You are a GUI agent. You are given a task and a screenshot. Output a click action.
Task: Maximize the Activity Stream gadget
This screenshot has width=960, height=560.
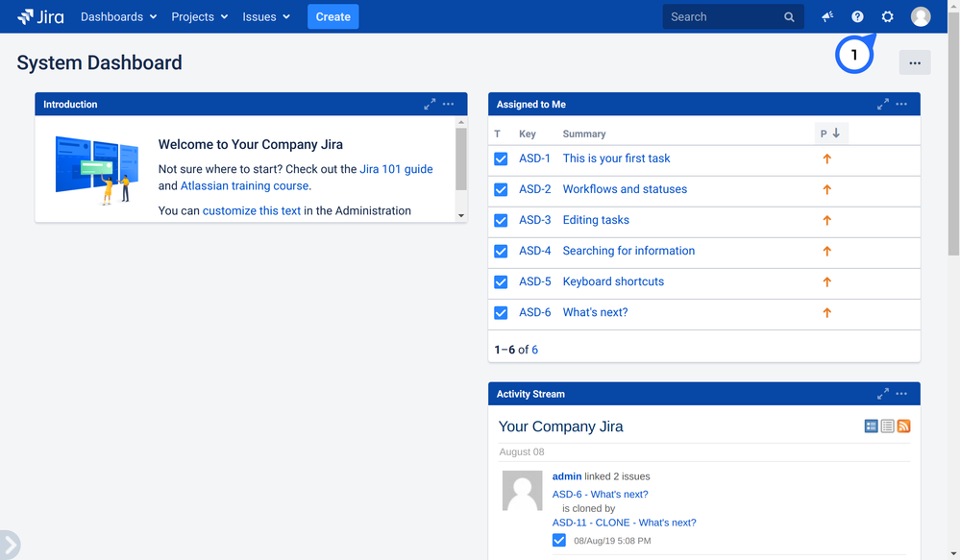883,394
